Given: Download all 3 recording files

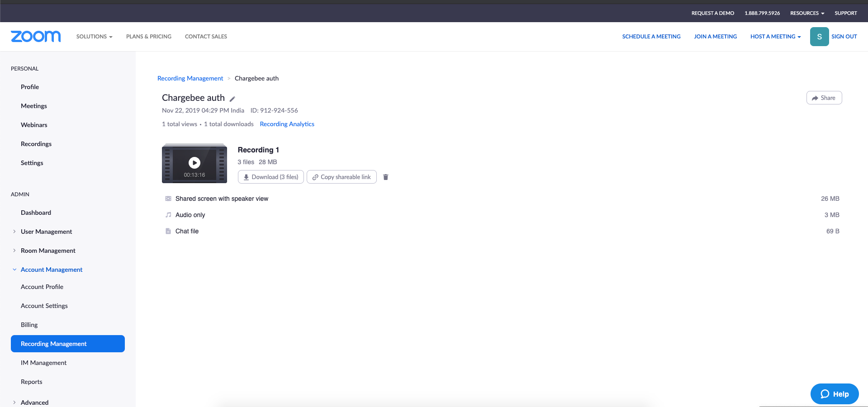Looking at the screenshot, I should pyautogui.click(x=271, y=177).
